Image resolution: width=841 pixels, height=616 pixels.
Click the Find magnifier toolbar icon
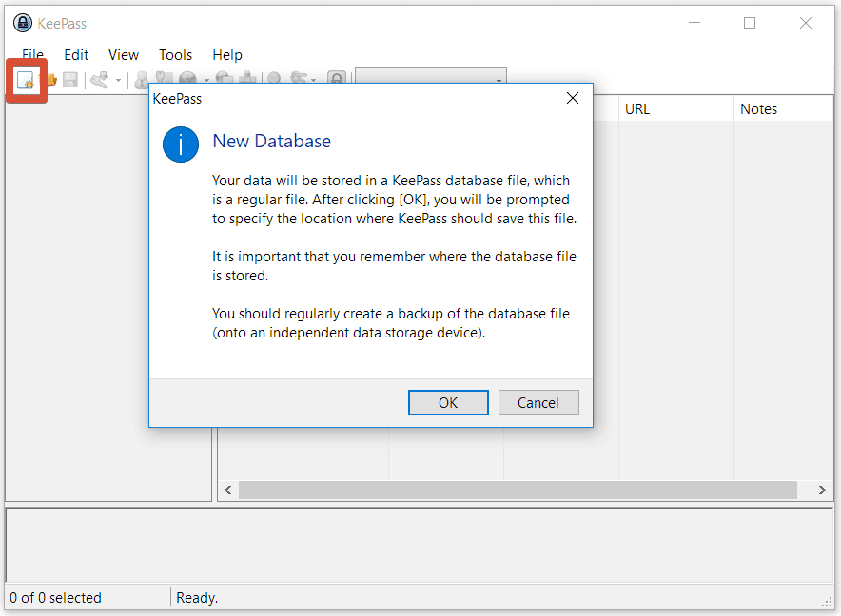pos(274,78)
